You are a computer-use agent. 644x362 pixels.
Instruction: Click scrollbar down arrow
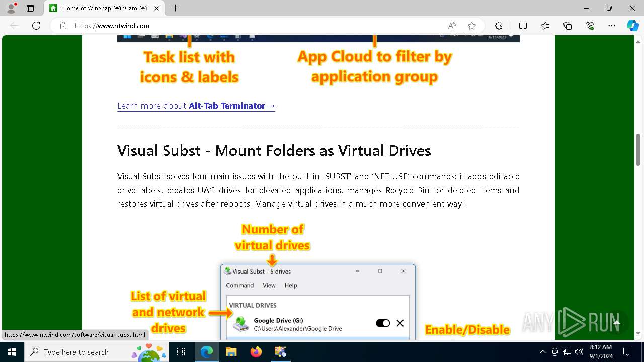click(x=638, y=333)
